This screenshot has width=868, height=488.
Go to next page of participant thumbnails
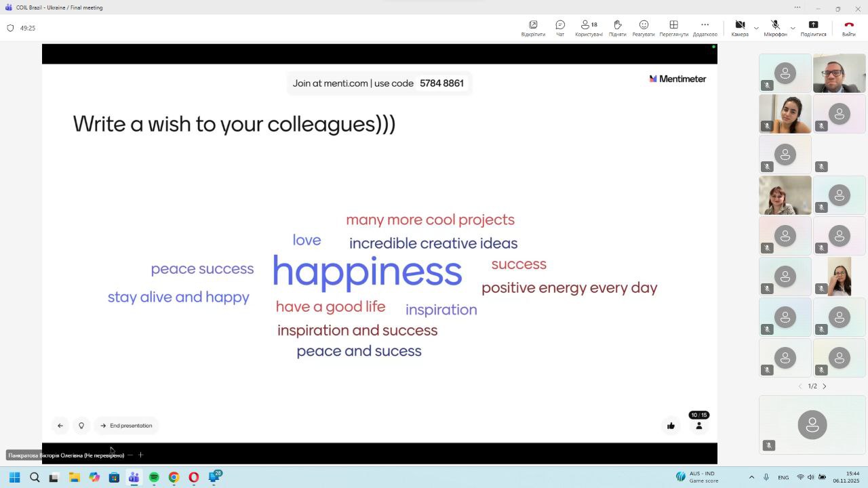(x=825, y=386)
